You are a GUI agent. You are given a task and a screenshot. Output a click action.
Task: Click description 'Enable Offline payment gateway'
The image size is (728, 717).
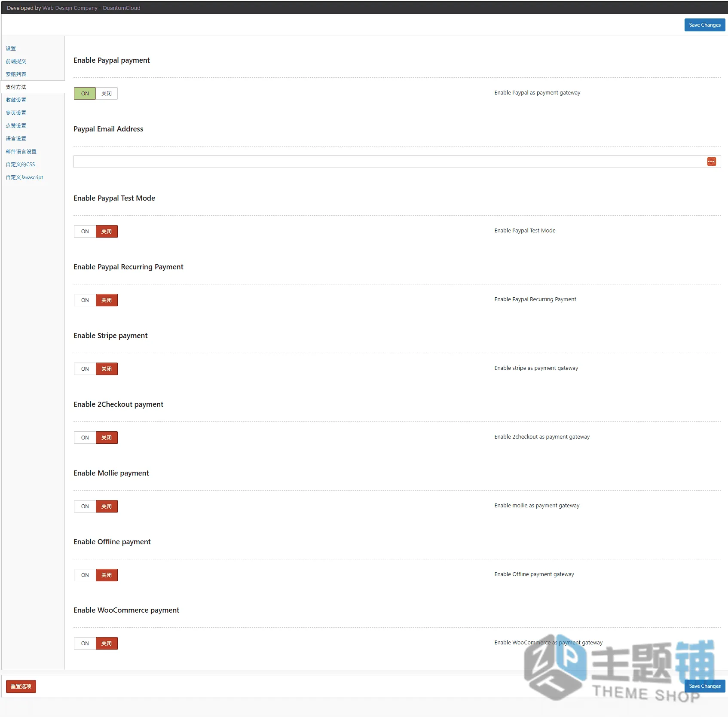534,574
